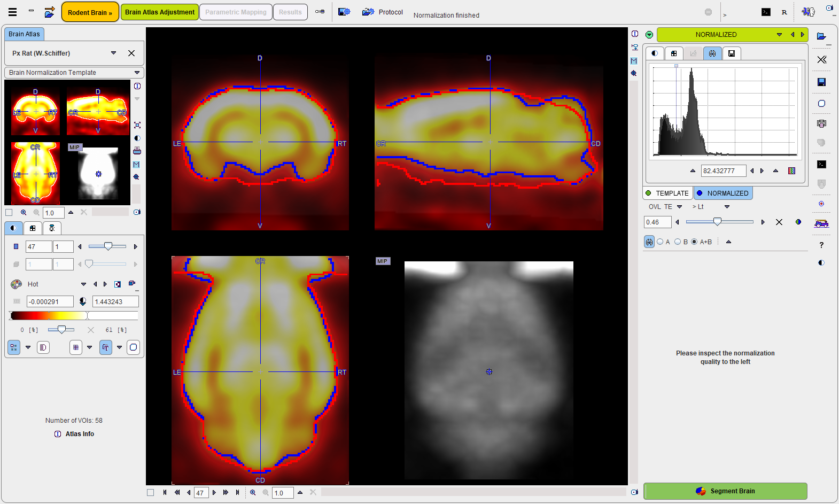Click the color palette icon beside Hot
839x504 pixels.
point(17,284)
